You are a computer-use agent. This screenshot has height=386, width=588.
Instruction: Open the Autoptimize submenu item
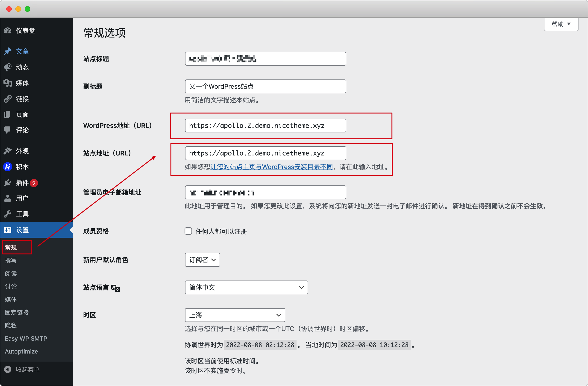click(21, 351)
